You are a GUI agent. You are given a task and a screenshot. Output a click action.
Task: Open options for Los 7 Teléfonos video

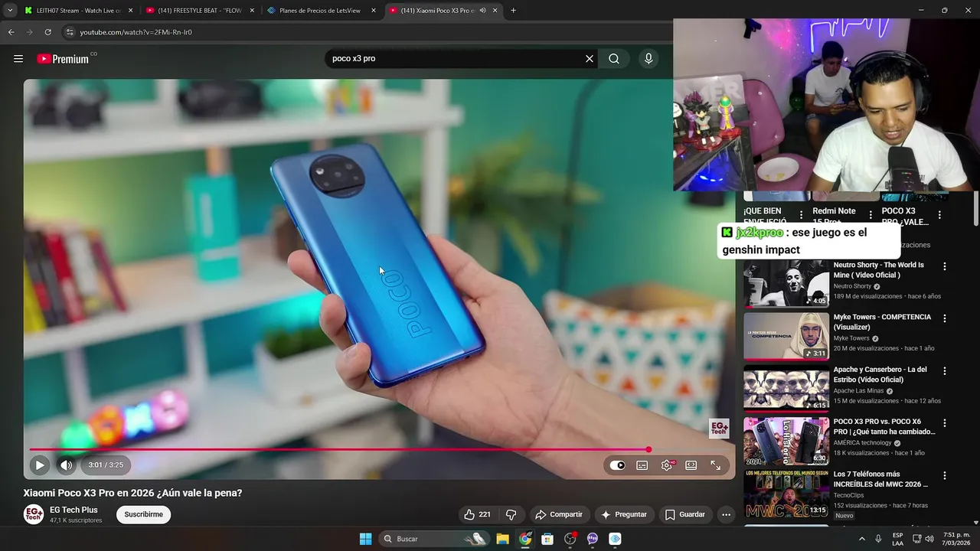coord(945,475)
